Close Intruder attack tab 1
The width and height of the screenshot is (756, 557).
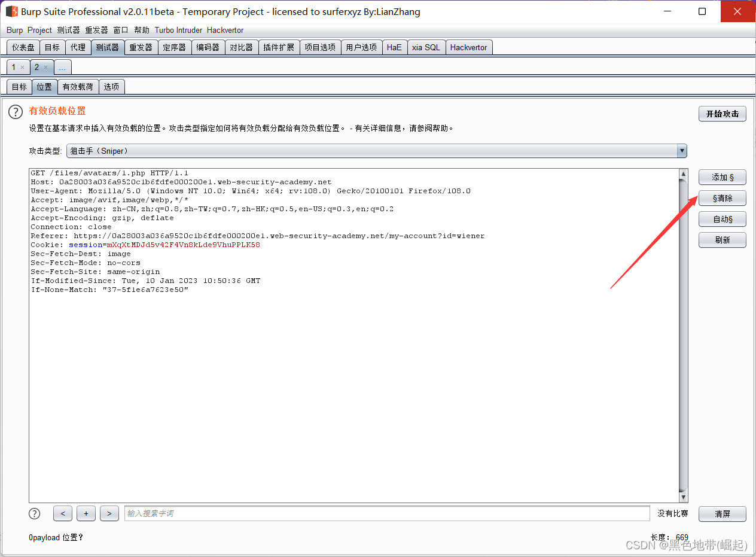22,67
